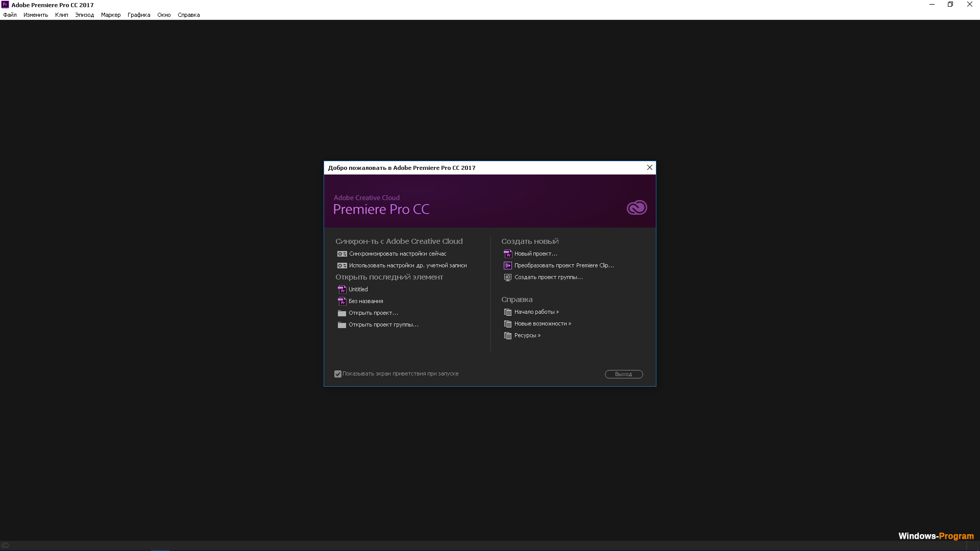980x551 pixels.
Task: Click the Создать проект группы icon
Action: tap(508, 277)
